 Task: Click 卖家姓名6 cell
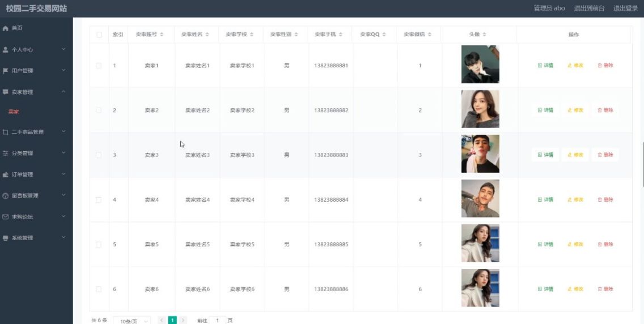[197, 289]
